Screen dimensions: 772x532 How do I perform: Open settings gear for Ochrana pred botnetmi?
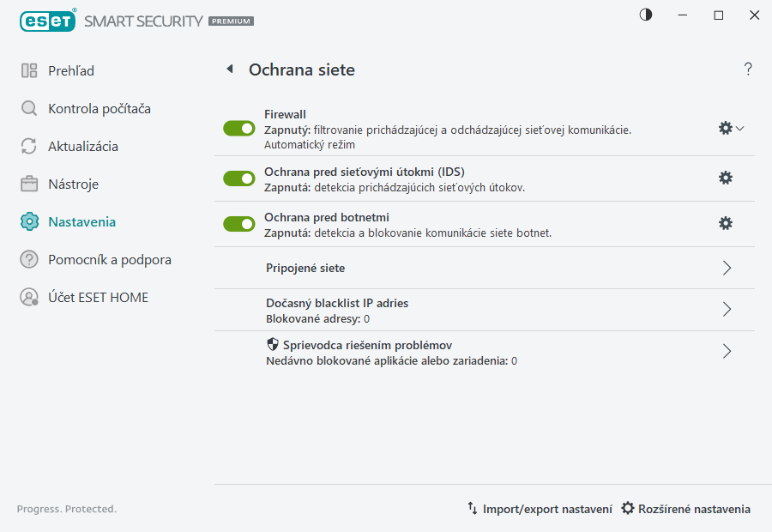[726, 223]
